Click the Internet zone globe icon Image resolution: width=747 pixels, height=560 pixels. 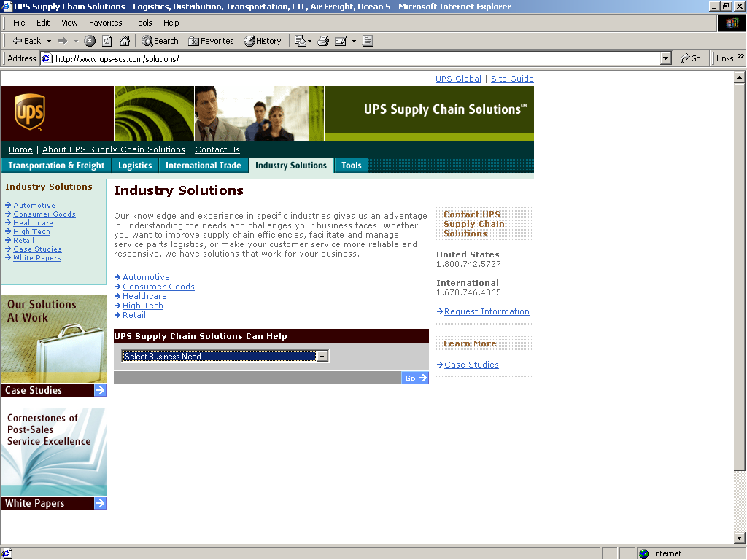(x=644, y=553)
